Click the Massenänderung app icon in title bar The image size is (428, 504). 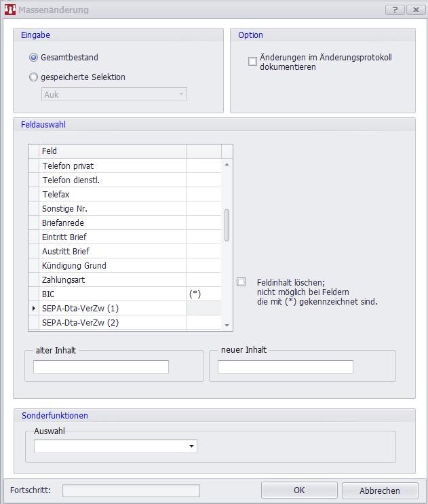[x=9, y=10]
